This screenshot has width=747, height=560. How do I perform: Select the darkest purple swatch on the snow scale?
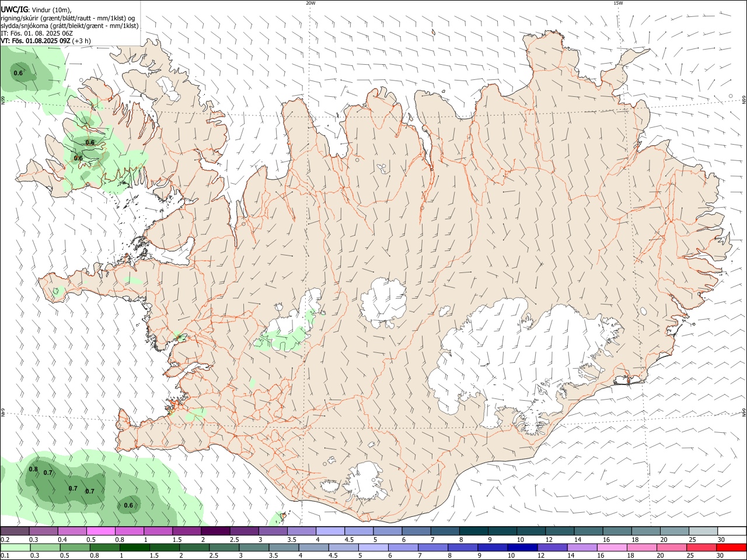[215, 531]
